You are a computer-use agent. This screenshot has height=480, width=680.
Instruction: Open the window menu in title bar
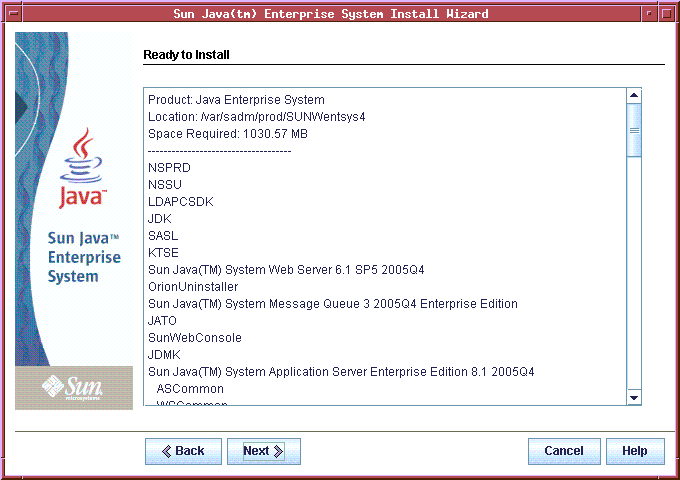(x=13, y=13)
